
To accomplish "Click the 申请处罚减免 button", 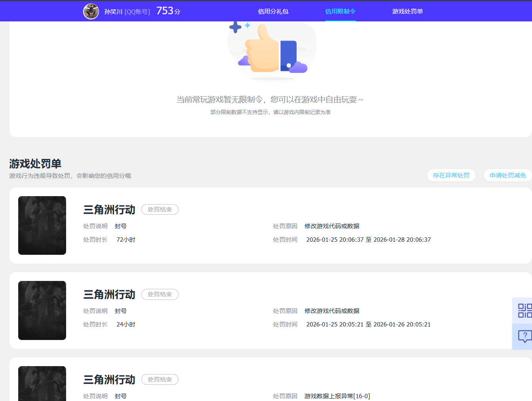I will coord(508,175).
